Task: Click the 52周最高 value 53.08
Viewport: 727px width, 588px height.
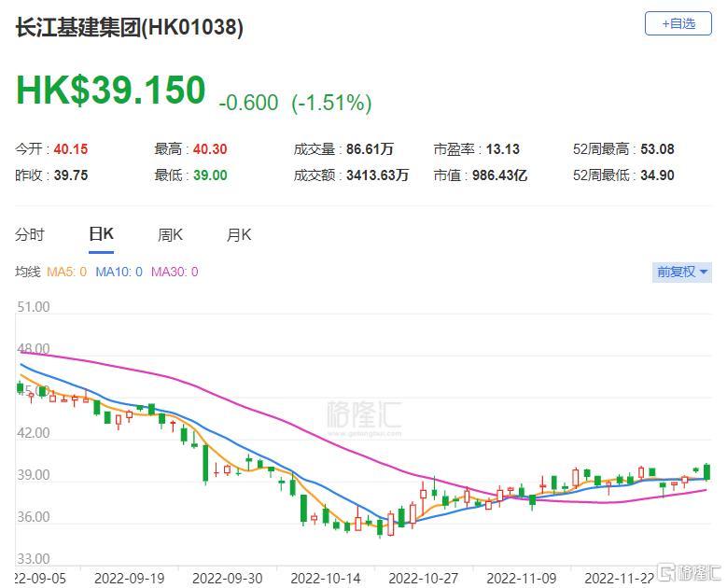Action: point(657,149)
